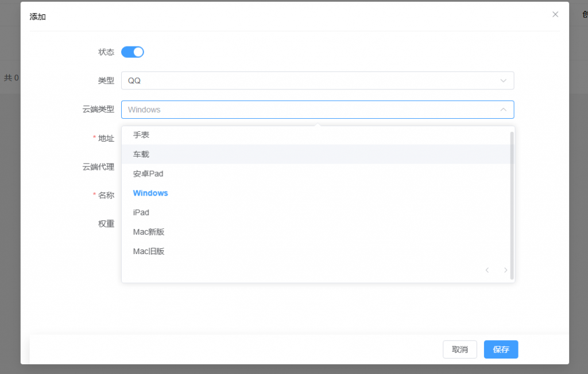Select 手表 from the dropdown list
Image resolution: width=588 pixels, height=374 pixels.
click(141, 135)
